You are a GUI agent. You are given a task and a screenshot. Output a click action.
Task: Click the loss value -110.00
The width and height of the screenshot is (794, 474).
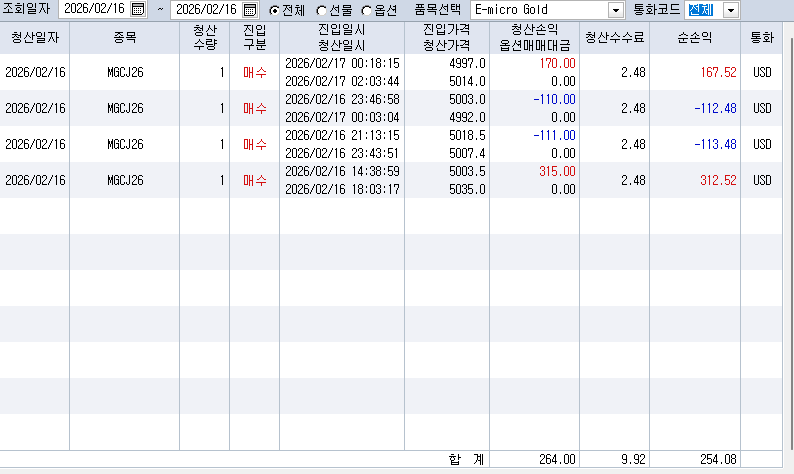click(554, 99)
